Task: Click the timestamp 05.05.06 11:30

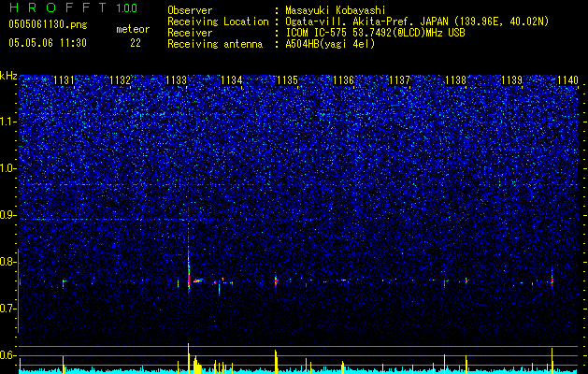Action: [x=48, y=43]
